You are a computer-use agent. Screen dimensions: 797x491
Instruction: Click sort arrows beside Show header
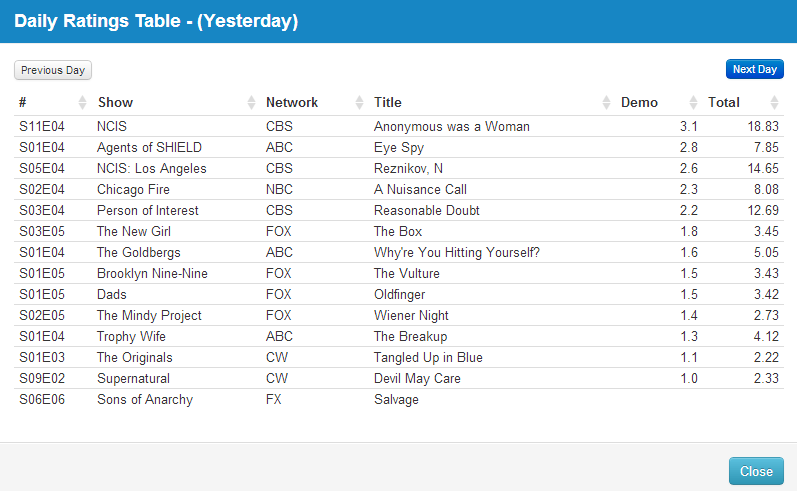click(251, 103)
